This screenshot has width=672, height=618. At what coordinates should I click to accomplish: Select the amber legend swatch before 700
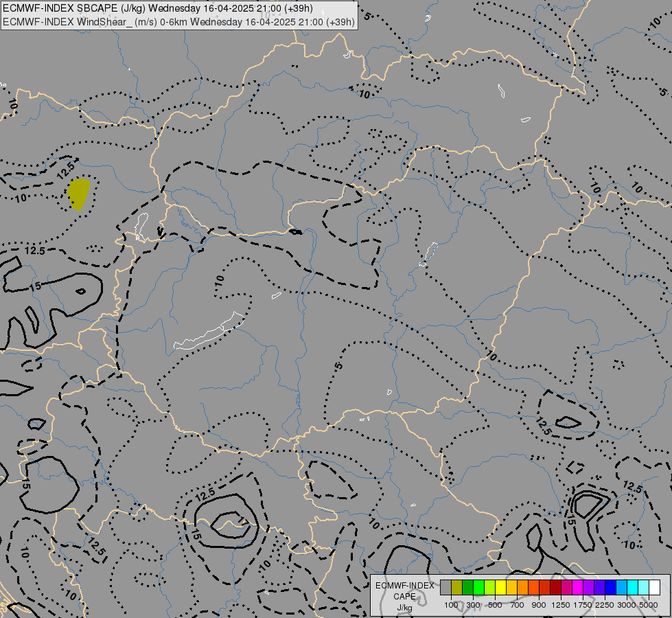[x=511, y=587]
